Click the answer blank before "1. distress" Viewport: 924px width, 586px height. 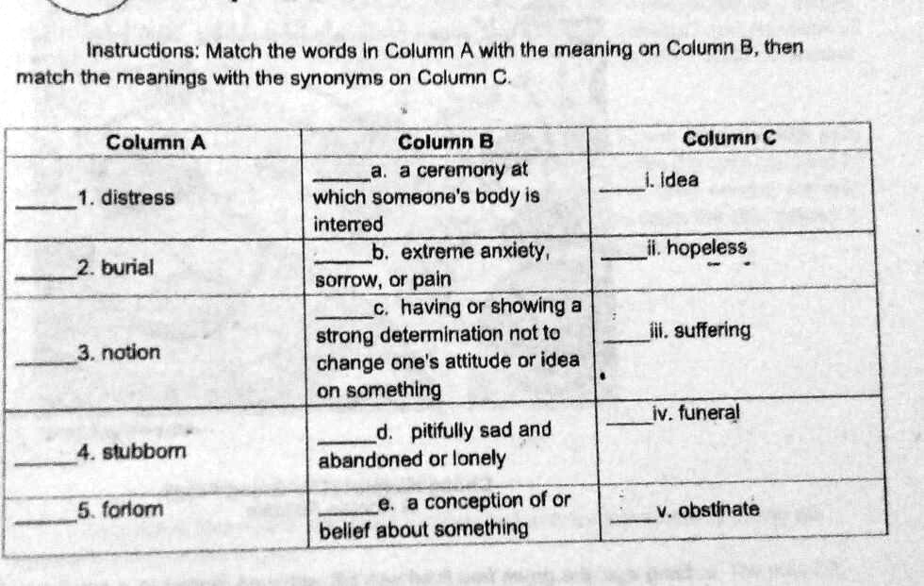point(47,204)
